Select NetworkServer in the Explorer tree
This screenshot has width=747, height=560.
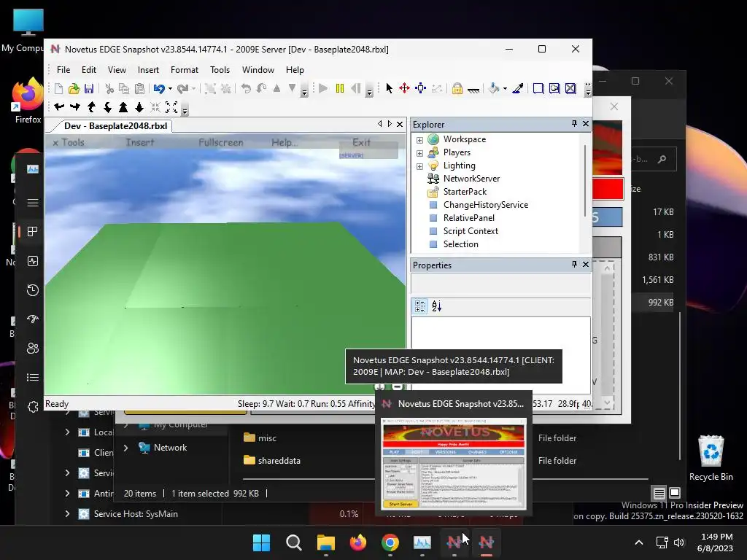(471, 179)
